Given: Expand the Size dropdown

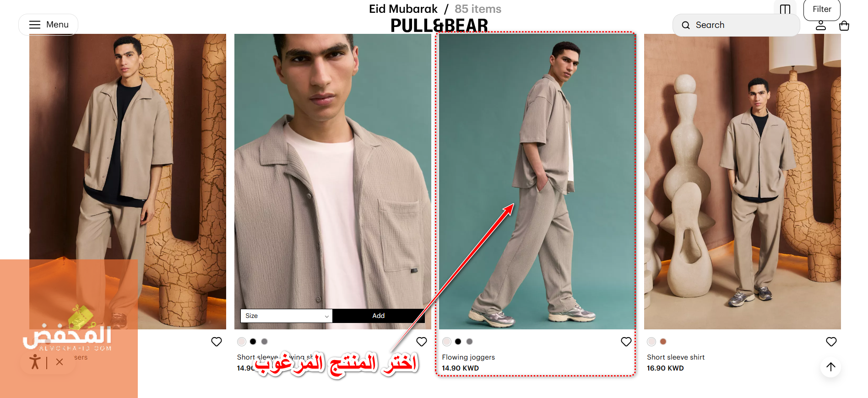Looking at the screenshot, I should click(287, 316).
